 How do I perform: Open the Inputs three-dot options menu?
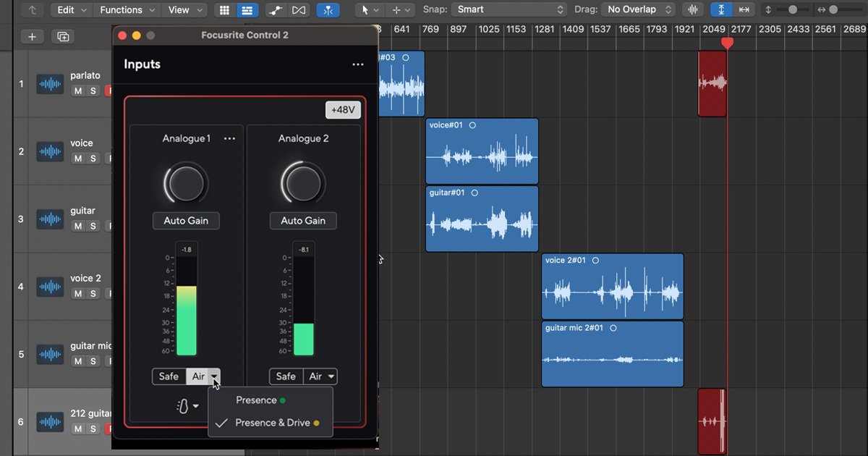[x=358, y=64]
